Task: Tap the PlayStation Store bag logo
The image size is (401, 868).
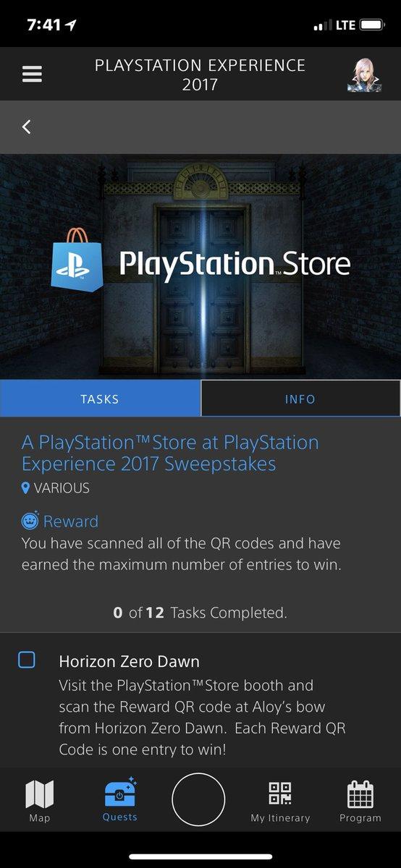Action: tap(79, 262)
